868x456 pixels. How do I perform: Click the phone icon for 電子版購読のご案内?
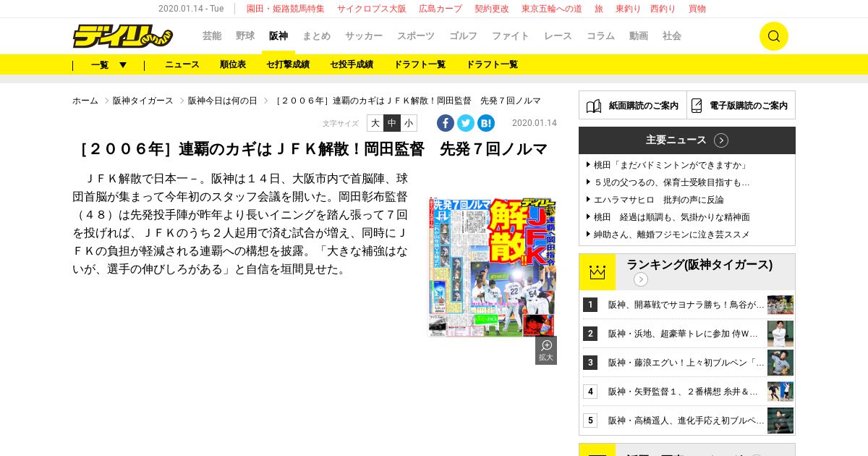pos(697,106)
